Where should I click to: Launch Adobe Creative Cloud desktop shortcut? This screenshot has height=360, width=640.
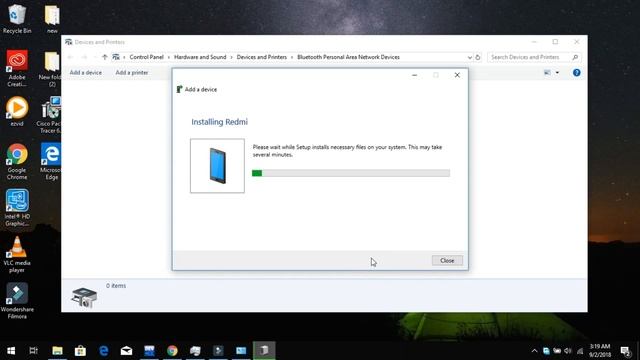click(17, 68)
